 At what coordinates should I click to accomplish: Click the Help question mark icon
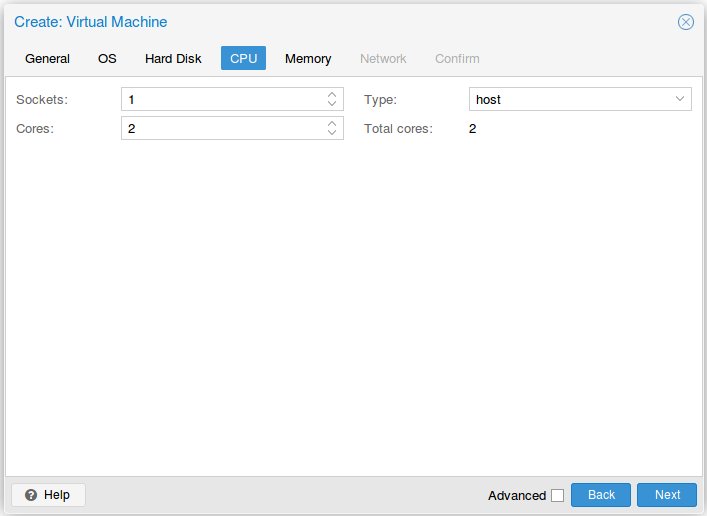point(31,495)
